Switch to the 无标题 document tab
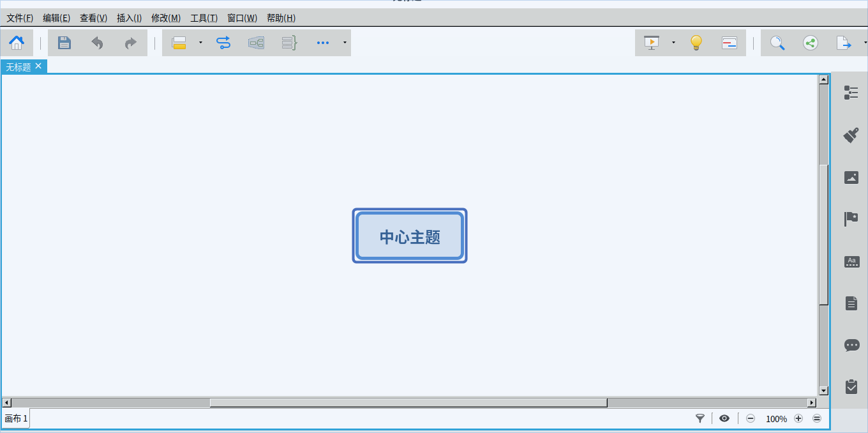This screenshot has height=433, width=868. pyautogui.click(x=19, y=66)
